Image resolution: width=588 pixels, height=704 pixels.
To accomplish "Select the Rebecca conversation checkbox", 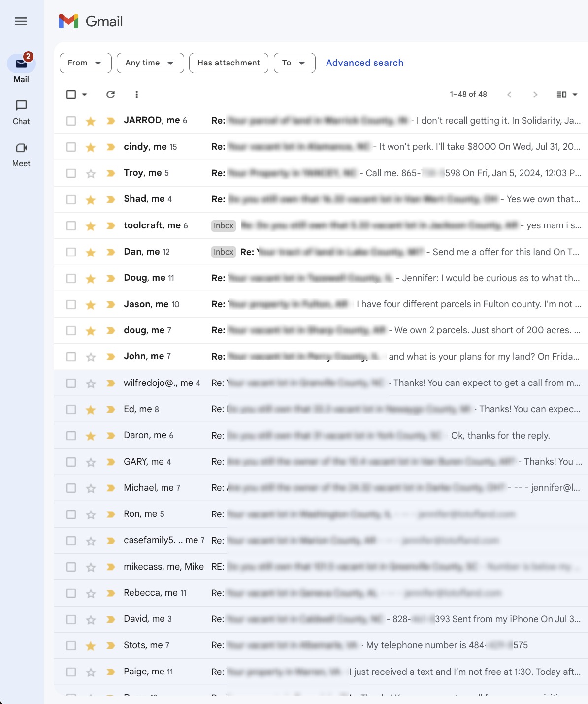I will tap(71, 593).
